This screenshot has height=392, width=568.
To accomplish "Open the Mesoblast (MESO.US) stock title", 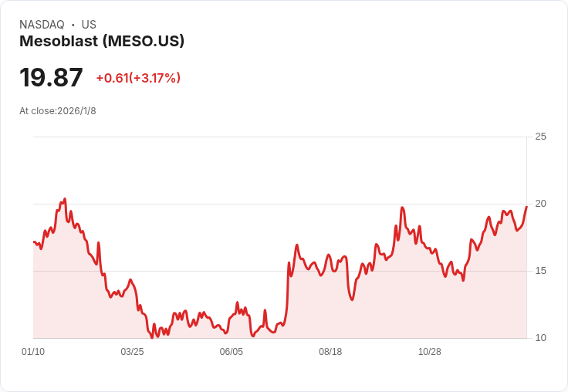I will point(102,42).
